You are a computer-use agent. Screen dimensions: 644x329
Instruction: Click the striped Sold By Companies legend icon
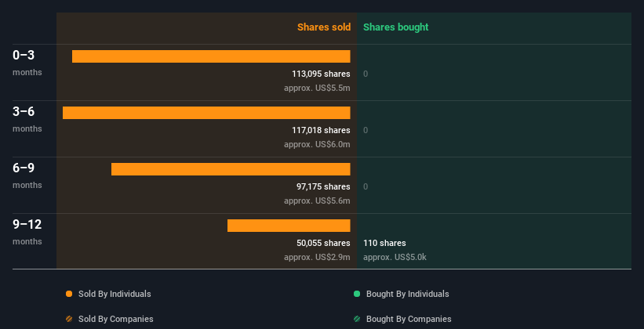pyautogui.click(x=69, y=319)
